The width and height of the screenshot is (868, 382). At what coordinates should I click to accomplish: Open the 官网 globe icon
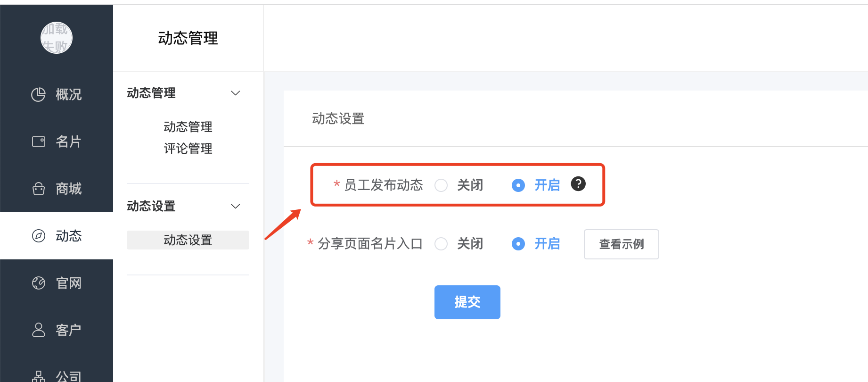pos(38,283)
